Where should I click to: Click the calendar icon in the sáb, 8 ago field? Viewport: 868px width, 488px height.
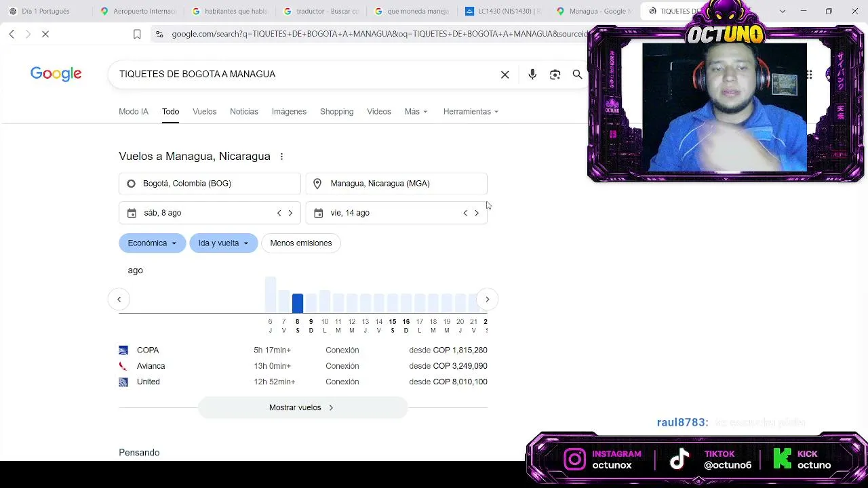click(x=132, y=213)
